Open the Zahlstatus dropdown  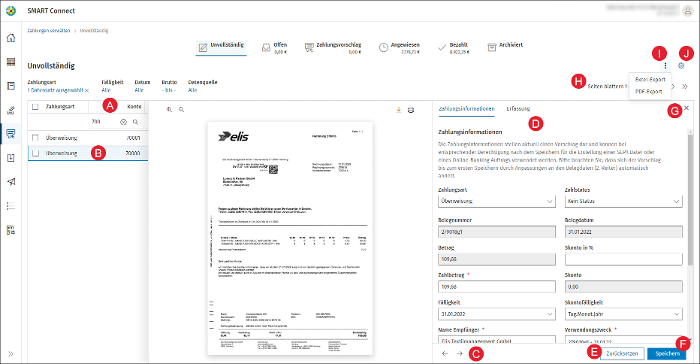click(x=624, y=201)
